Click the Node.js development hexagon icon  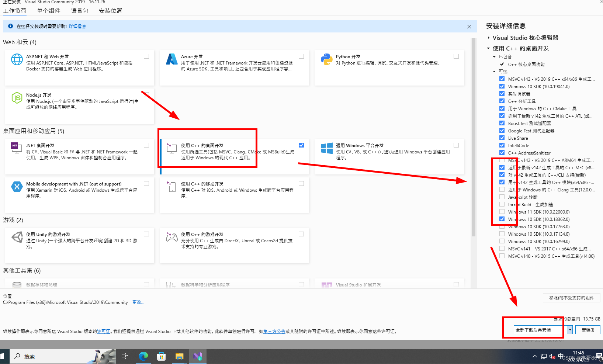point(17,98)
